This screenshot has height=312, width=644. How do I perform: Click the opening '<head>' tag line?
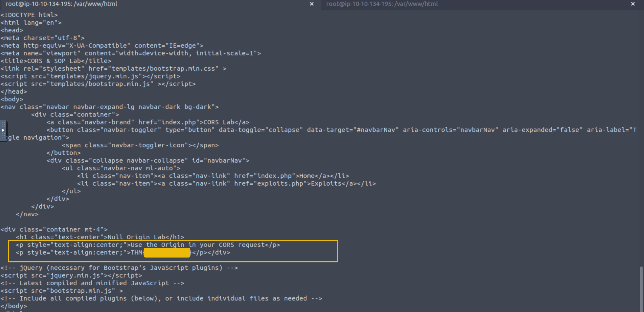[12, 30]
